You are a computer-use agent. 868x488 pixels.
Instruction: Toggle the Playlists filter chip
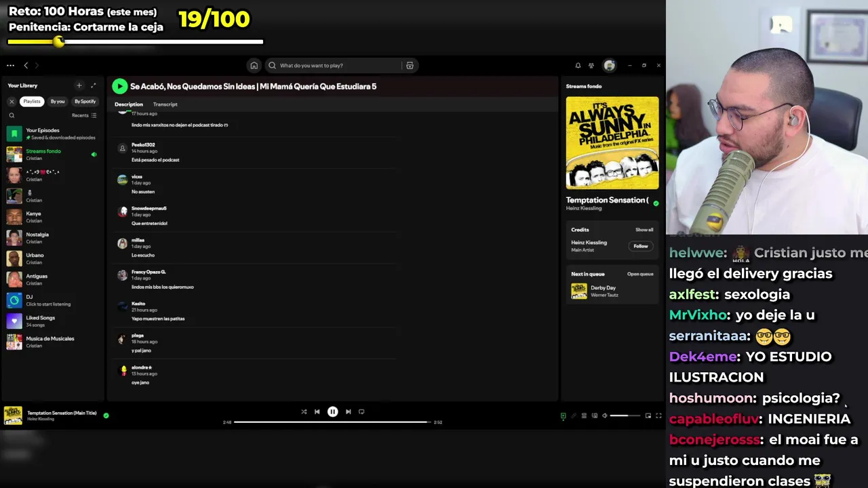point(32,101)
